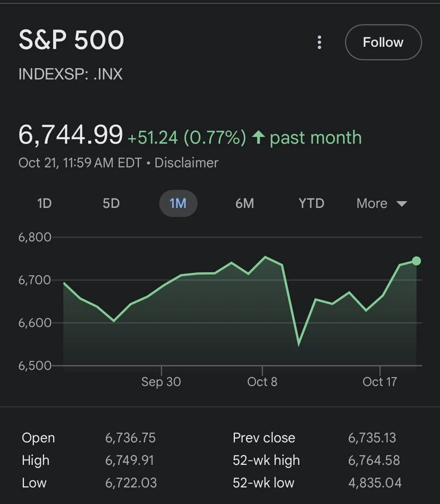
Task: Click the 52-wk high value
Action: (374, 460)
